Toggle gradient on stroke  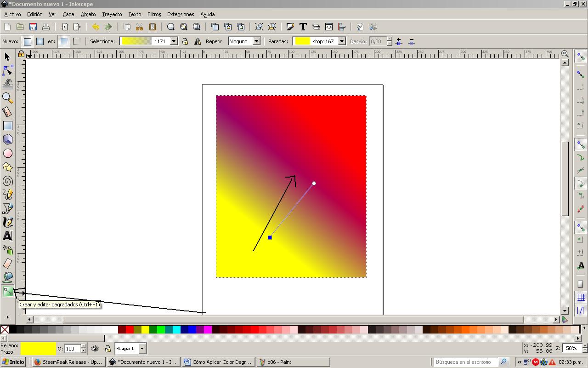(77, 41)
